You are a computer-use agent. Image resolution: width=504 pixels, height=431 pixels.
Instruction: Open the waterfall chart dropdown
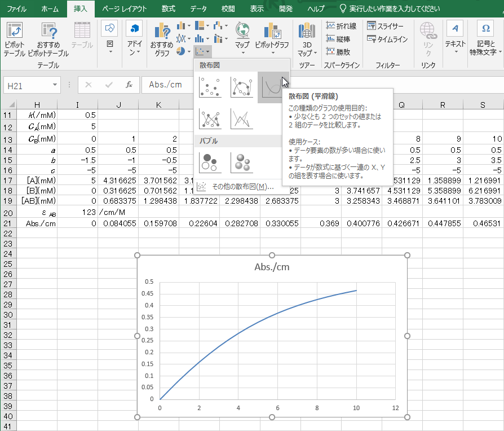[220, 26]
